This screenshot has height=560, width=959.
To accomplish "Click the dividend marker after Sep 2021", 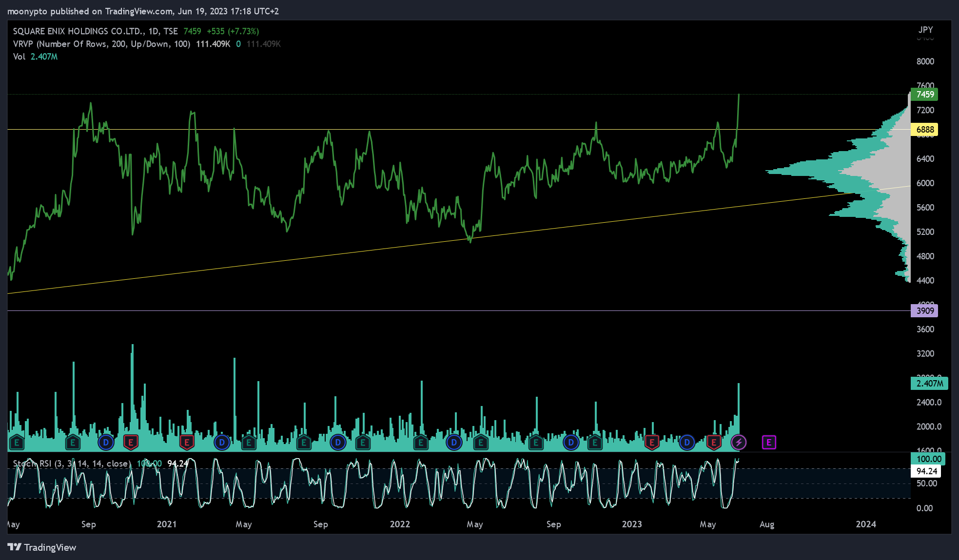I will (338, 443).
